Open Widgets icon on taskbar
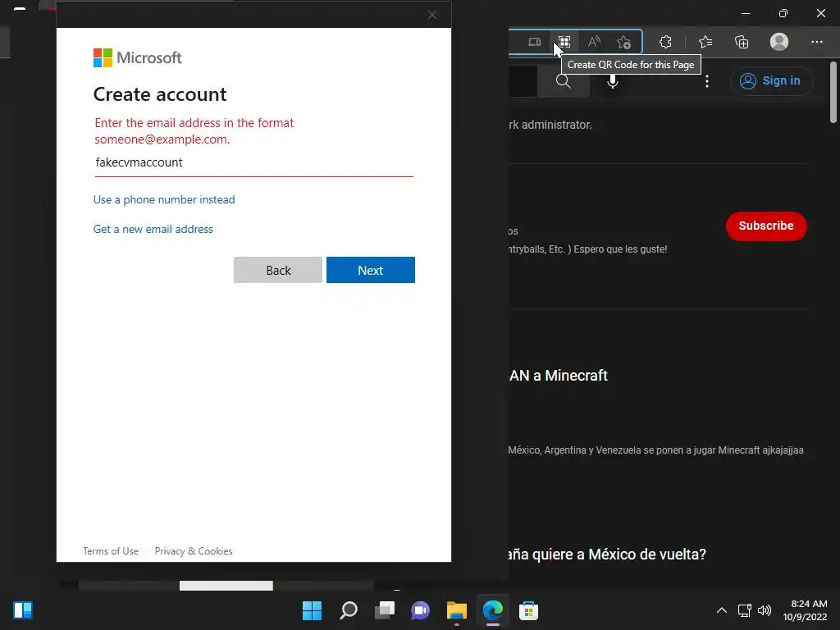Viewport: 840px width, 630px height. (23, 610)
